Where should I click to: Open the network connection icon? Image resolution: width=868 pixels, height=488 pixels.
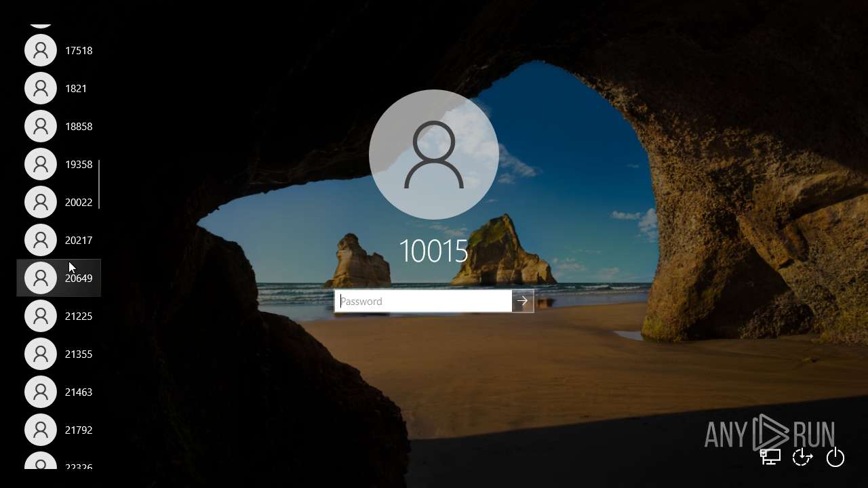point(770,457)
